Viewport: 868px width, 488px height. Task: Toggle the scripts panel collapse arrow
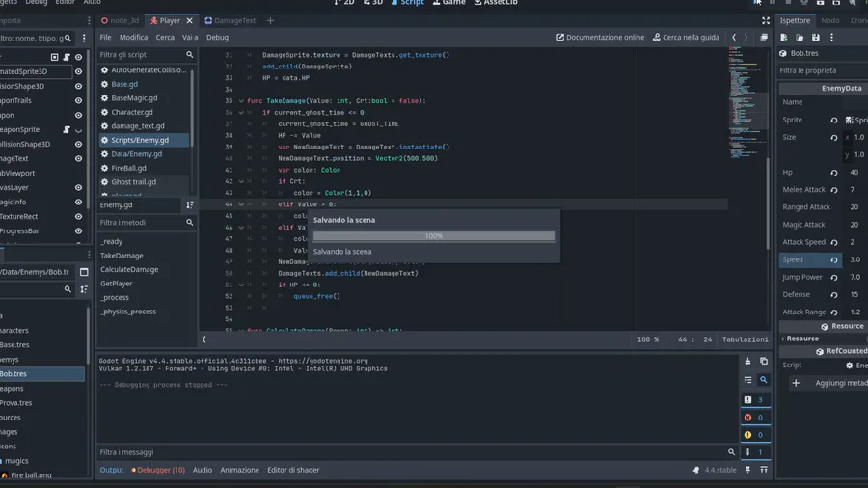point(203,339)
